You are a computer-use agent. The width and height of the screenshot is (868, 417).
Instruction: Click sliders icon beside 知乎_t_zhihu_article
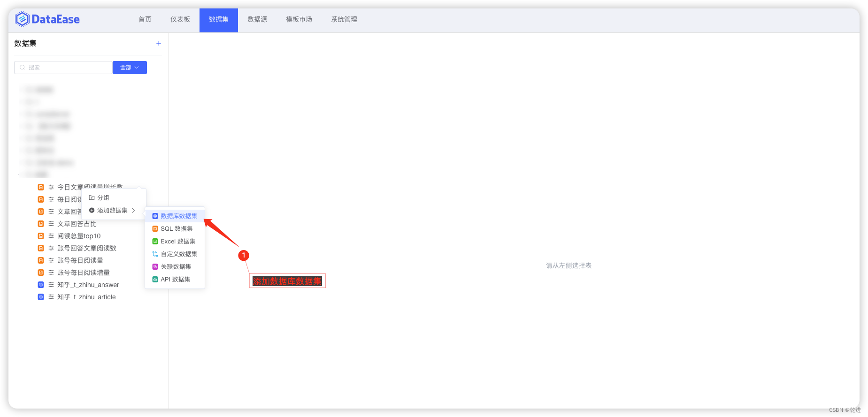(x=51, y=297)
